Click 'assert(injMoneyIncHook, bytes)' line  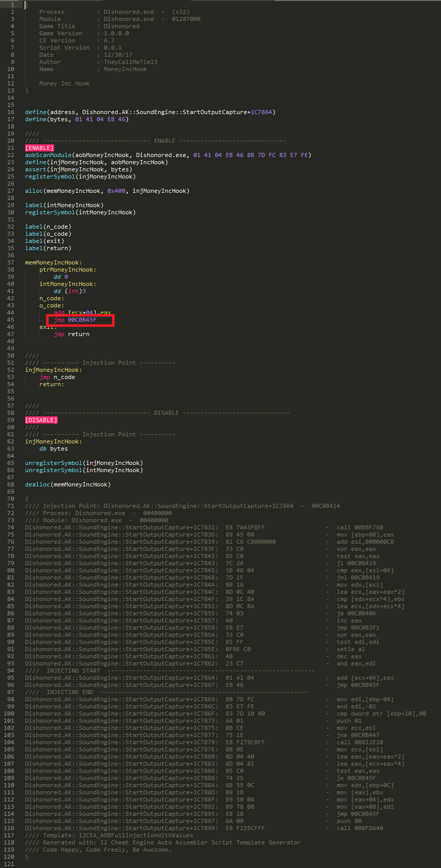(x=78, y=169)
